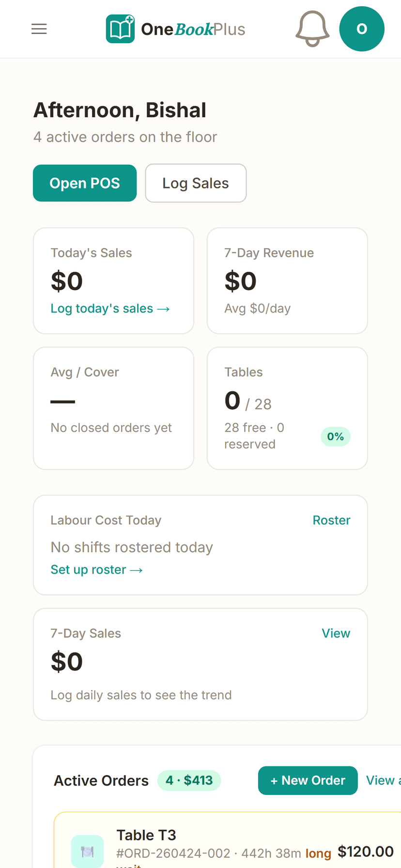Viewport: 401px width, 868px height.
Task: Click Set up roster link
Action: point(97,570)
